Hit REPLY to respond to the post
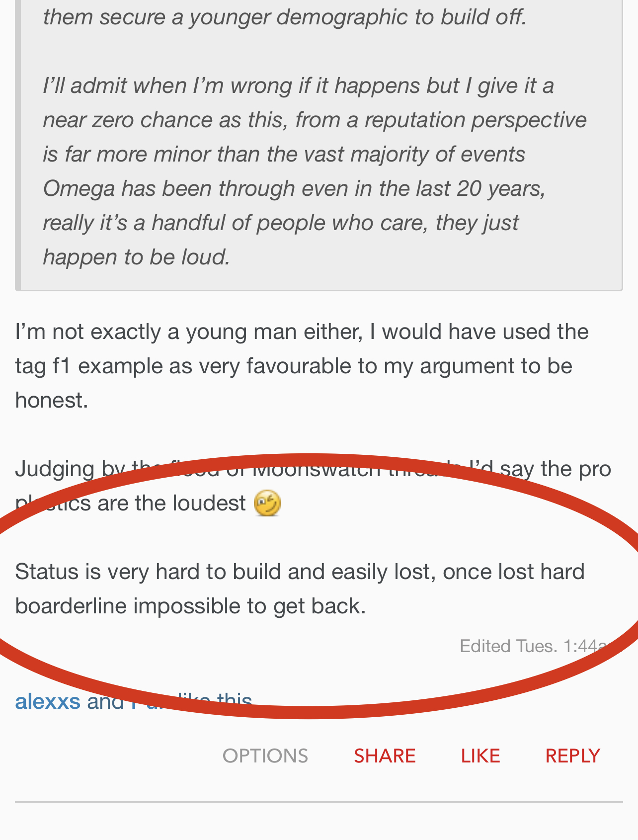The height and width of the screenshot is (840, 638). [x=572, y=756]
